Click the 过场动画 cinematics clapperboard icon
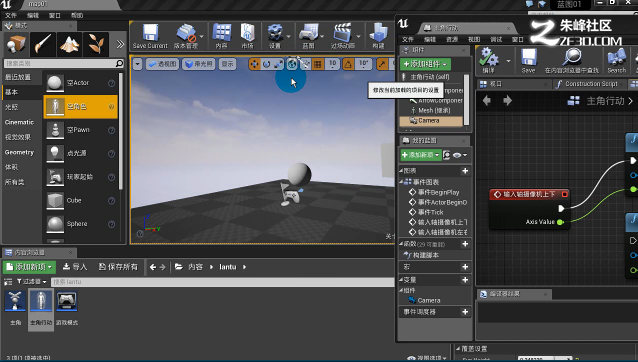This screenshot has width=638, height=362. click(343, 33)
